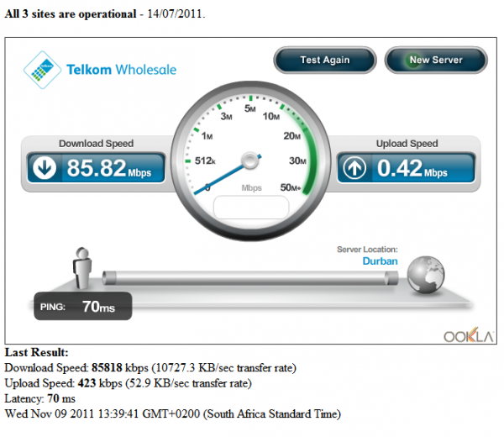Select the Durban server location link
Viewport: 504px width, 437px height.
(x=380, y=261)
